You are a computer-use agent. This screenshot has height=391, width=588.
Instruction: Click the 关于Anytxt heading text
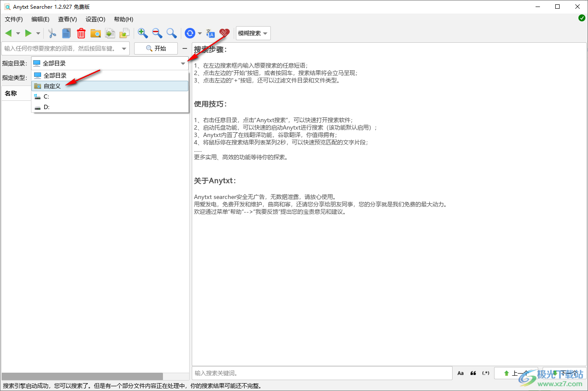[215, 181]
